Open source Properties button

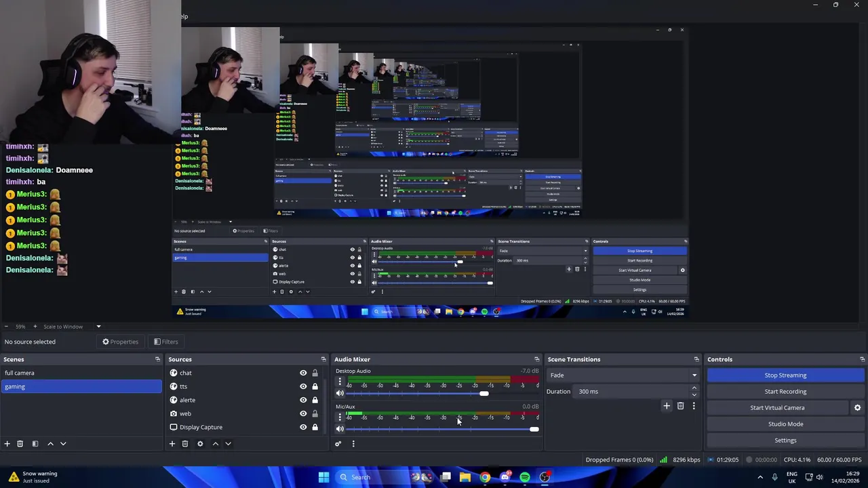point(120,342)
